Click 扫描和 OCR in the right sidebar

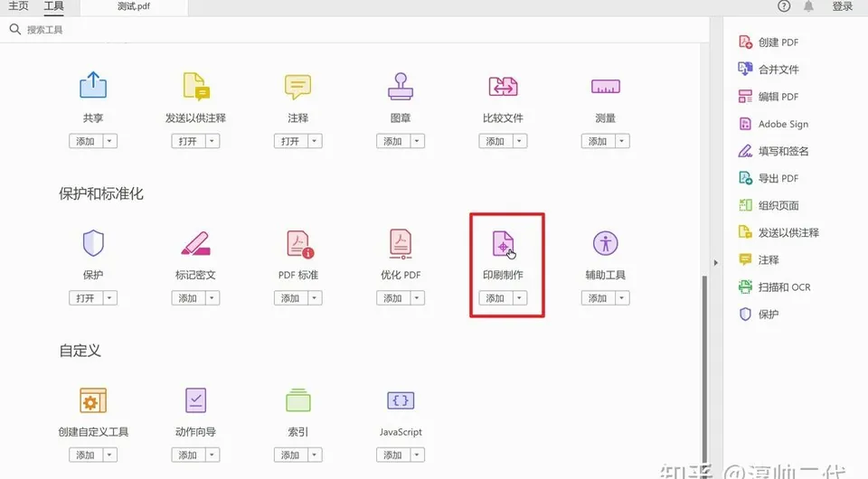775,287
